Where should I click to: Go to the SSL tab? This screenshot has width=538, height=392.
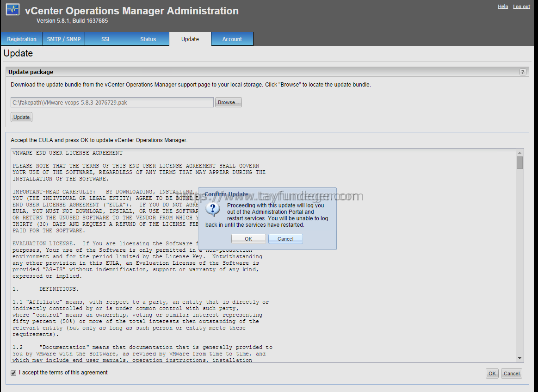click(106, 39)
